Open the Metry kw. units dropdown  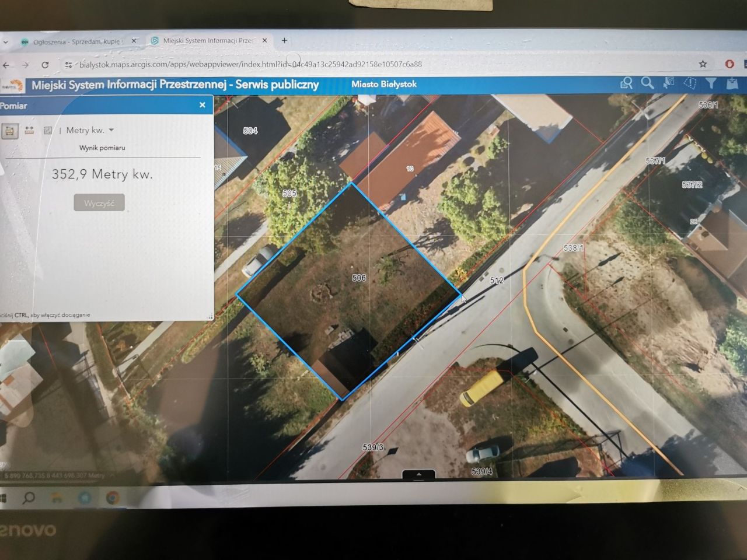click(x=90, y=130)
